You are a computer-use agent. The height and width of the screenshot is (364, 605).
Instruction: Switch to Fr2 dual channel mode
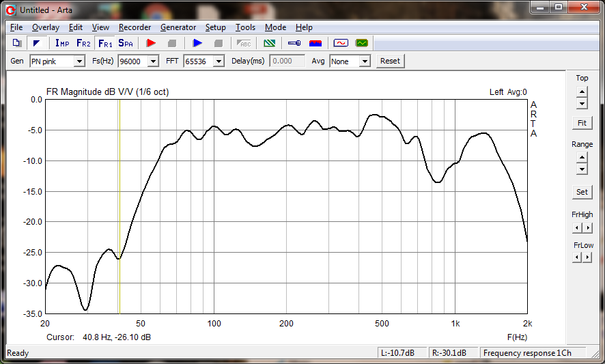[x=83, y=43]
